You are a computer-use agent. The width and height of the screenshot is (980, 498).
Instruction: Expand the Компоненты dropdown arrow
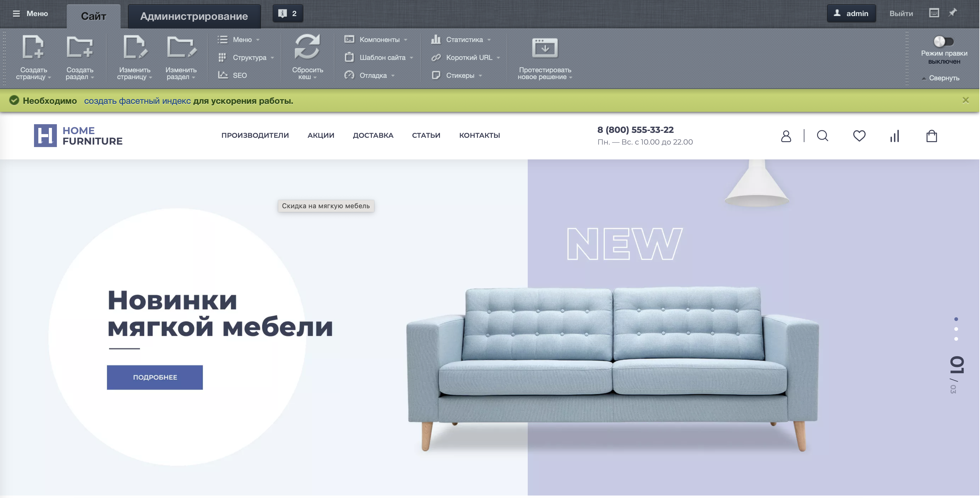[x=406, y=40]
